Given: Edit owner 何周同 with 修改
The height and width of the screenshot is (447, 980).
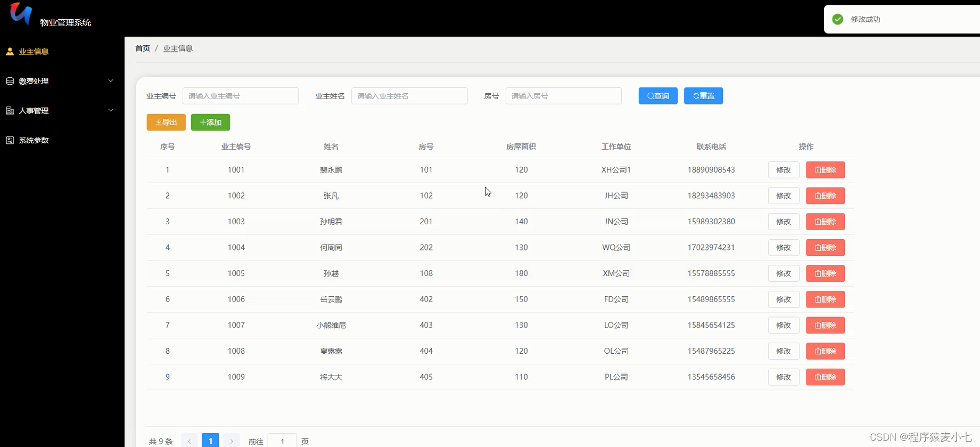Looking at the screenshot, I should [x=784, y=248].
